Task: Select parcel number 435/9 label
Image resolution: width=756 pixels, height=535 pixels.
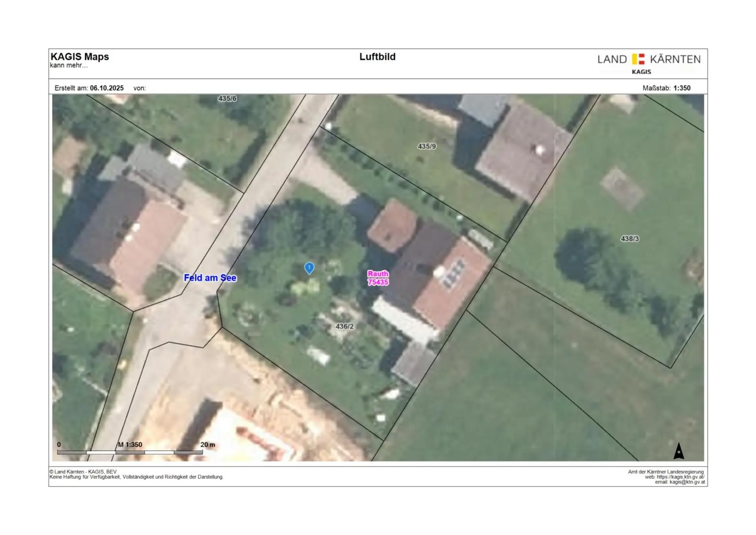Action: pos(426,146)
